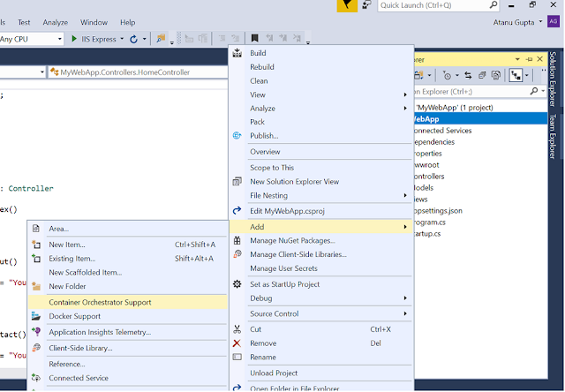Select Cut from the context menu
Viewport: 565px width, 392px height.
click(320, 329)
